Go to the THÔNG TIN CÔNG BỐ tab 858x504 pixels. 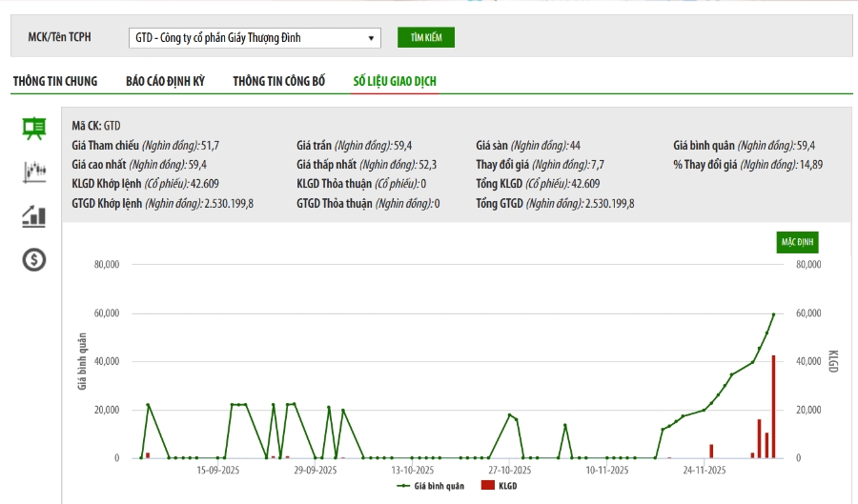[278, 81]
